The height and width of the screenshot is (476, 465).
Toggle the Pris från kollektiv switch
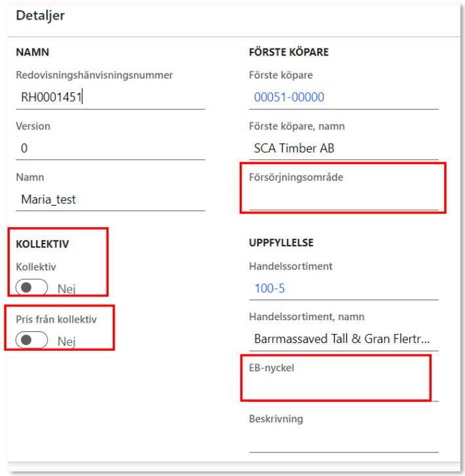click(x=32, y=340)
